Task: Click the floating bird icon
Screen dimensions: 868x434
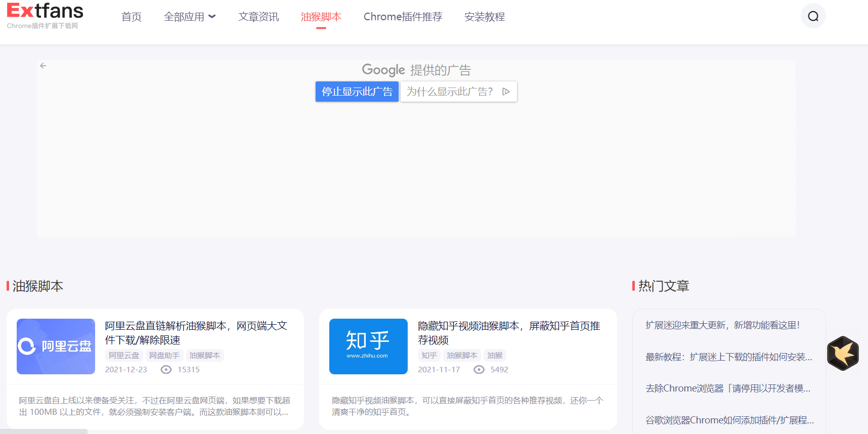Action: (x=843, y=353)
